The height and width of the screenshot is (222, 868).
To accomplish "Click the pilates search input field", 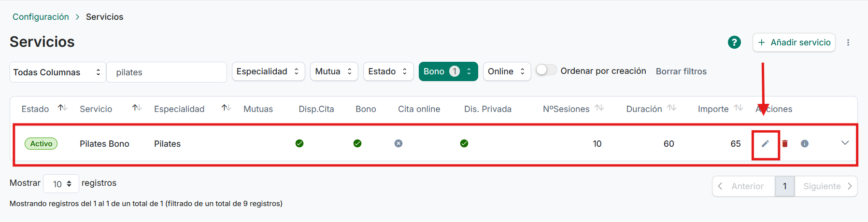I will pyautogui.click(x=167, y=72).
